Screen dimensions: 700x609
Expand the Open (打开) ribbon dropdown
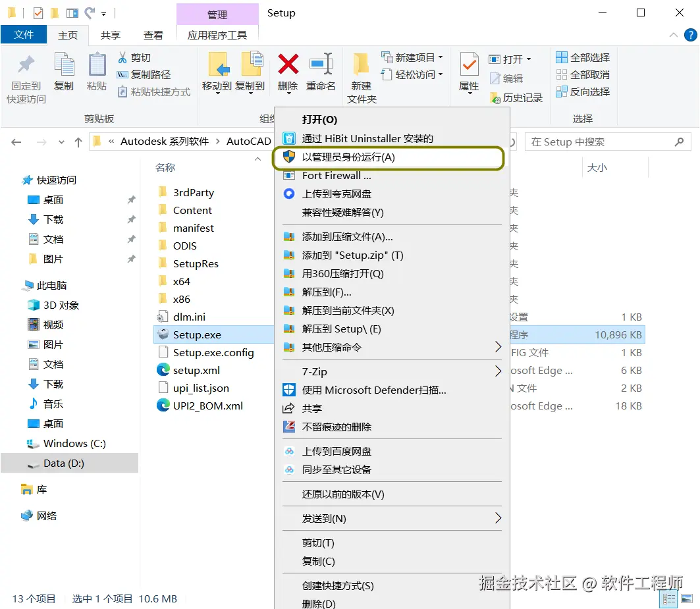tap(529, 59)
